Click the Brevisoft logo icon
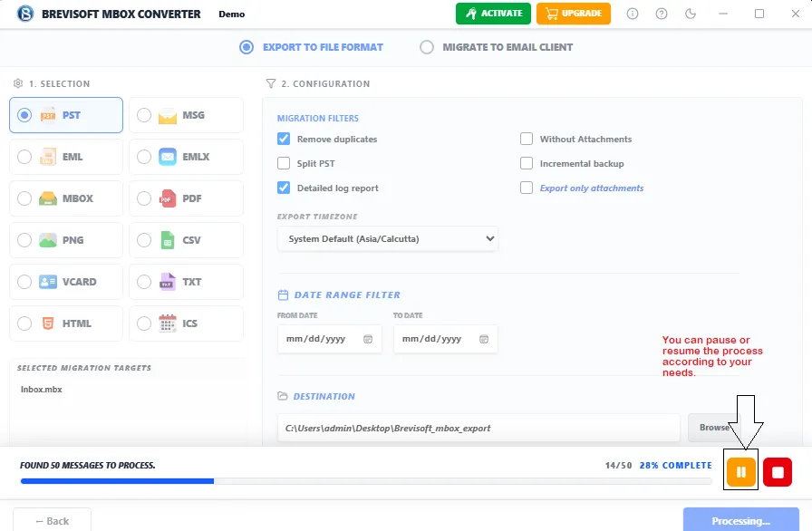 pyautogui.click(x=25, y=14)
